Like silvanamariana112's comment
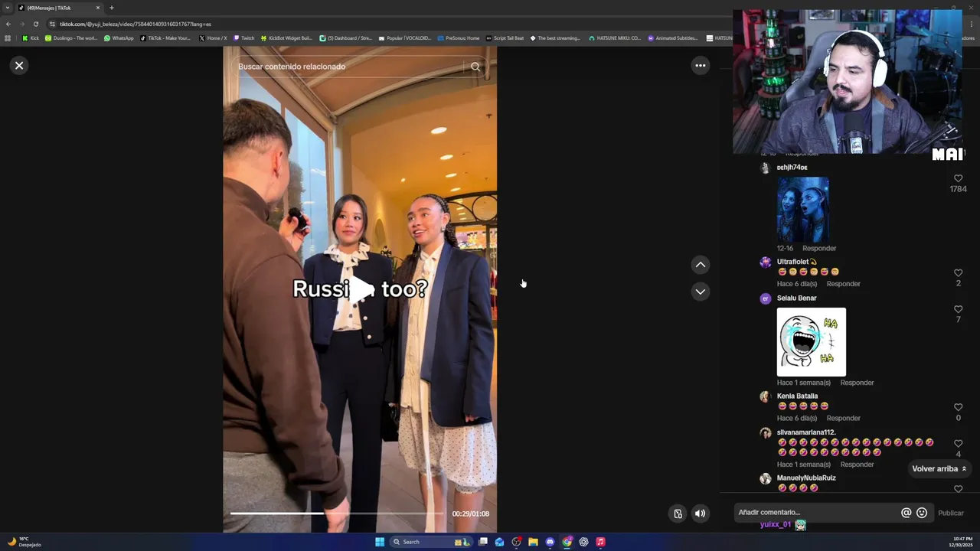The width and height of the screenshot is (980, 551). coord(958,444)
